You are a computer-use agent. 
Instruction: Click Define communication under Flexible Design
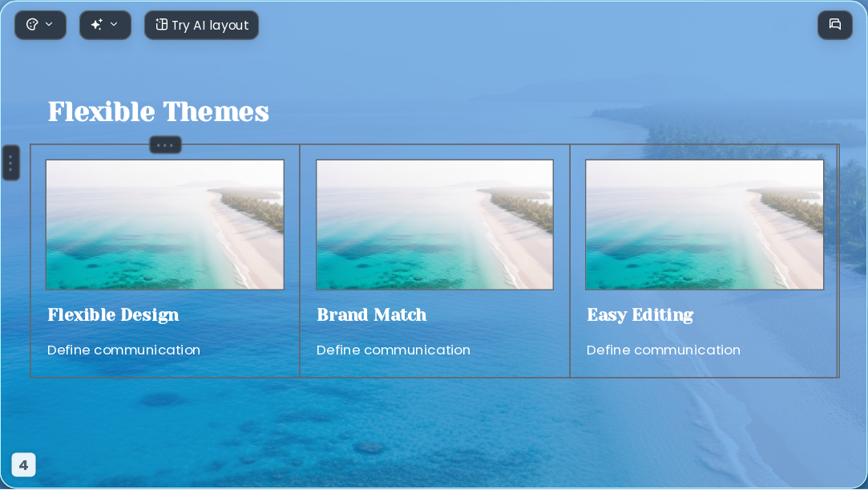tap(123, 350)
